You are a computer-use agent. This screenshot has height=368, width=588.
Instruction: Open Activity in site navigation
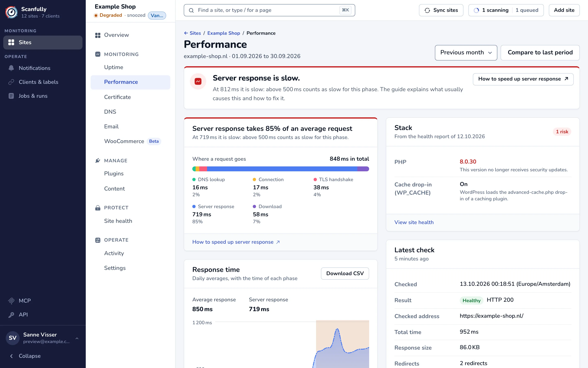(x=130, y=253)
